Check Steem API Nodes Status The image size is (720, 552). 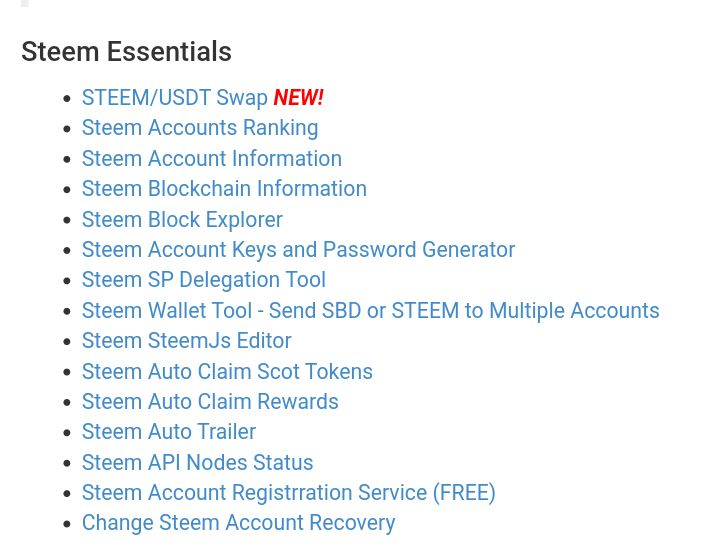pyautogui.click(x=197, y=462)
